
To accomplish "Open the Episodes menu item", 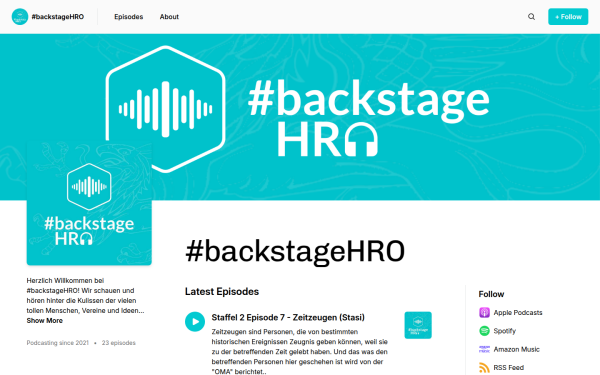I will click(x=129, y=17).
